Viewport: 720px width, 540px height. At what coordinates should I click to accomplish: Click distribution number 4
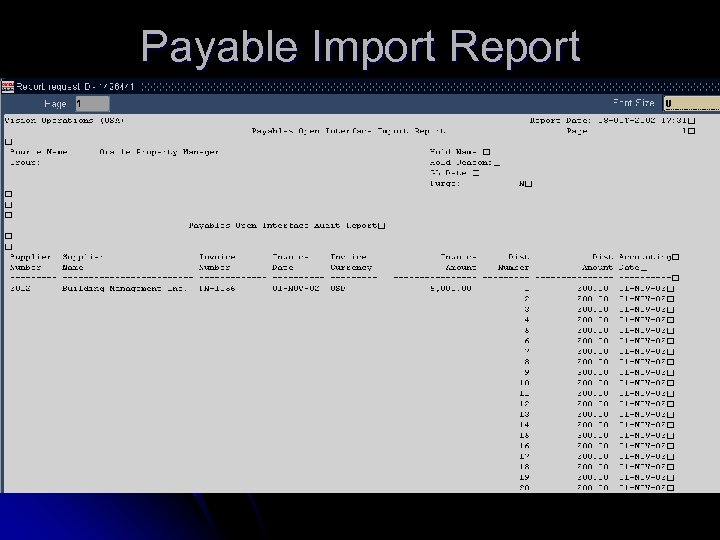pos(527,320)
